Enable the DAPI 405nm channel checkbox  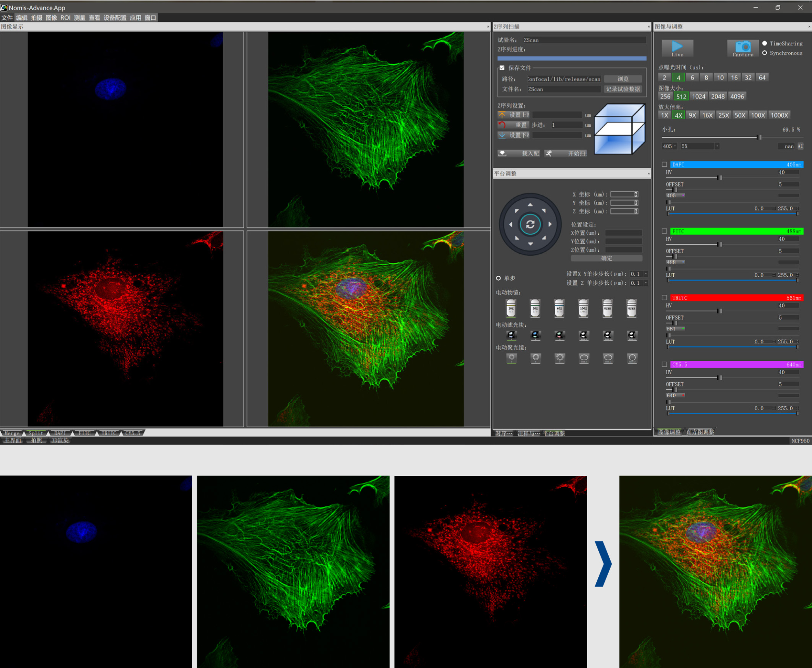[664, 164]
